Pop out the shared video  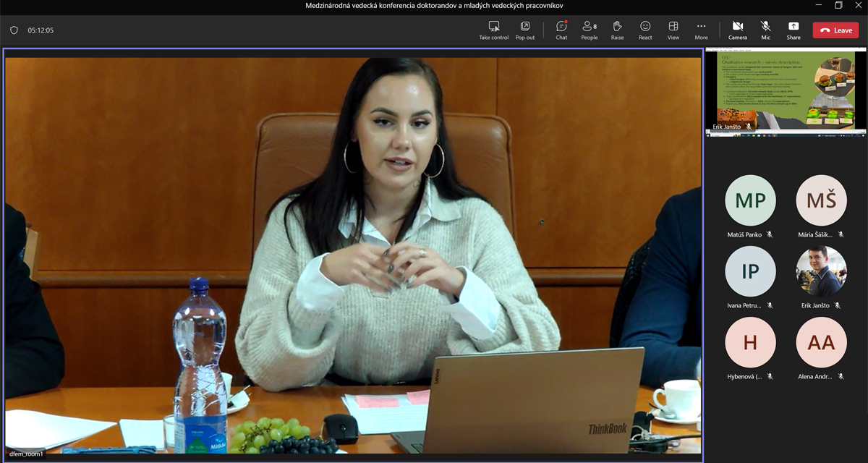tap(525, 30)
